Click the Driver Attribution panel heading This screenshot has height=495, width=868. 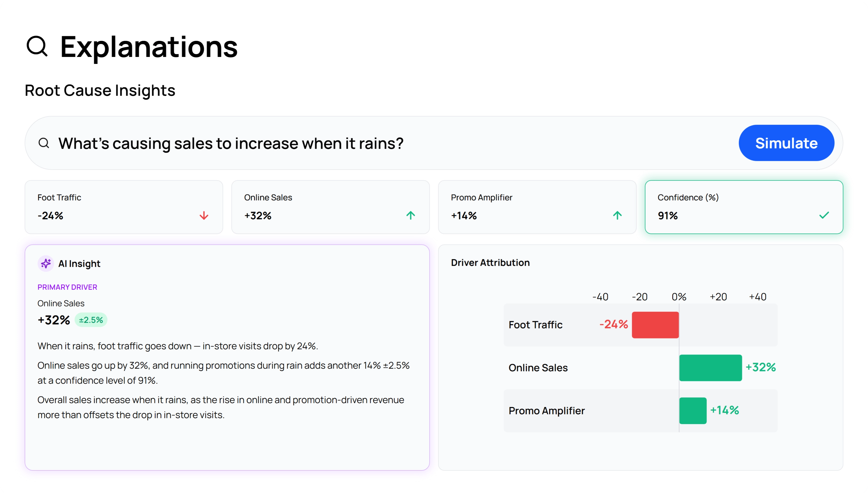point(490,263)
